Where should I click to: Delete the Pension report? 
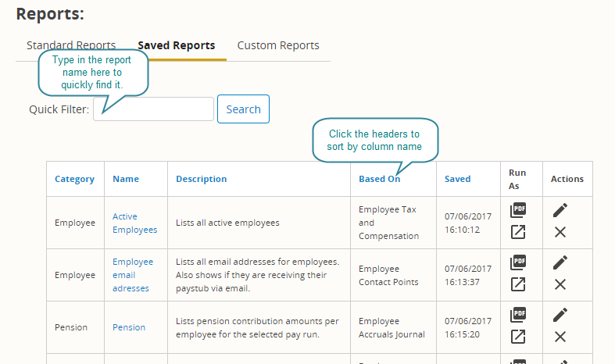560,337
